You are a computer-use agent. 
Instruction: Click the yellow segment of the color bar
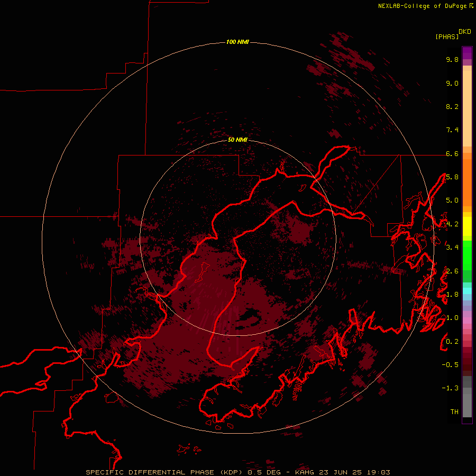[x=467, y=226]
